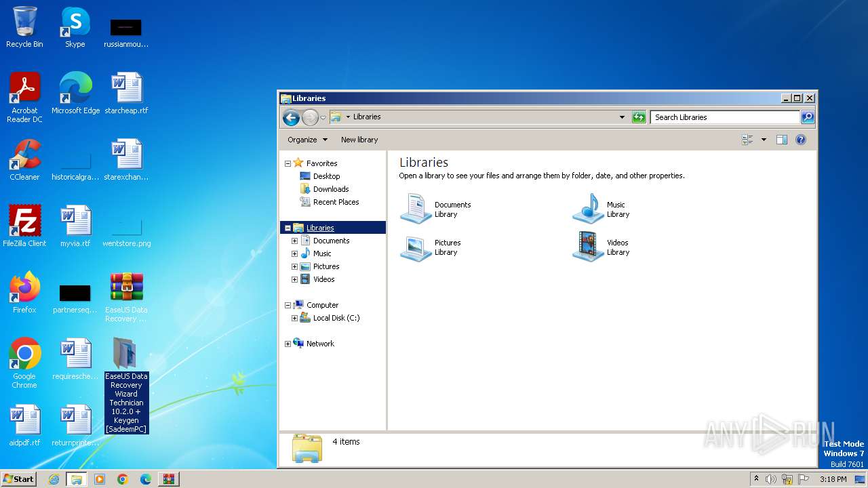Image resolution: width=868 pixels, height=488 pixels.
Task: Select returnprinte... document on desktop
Action: (75, 426)
